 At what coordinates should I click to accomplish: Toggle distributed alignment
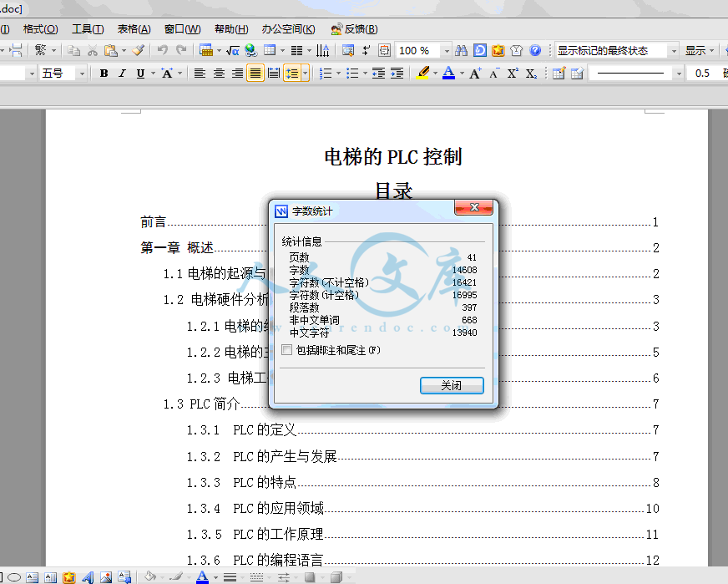274,73
